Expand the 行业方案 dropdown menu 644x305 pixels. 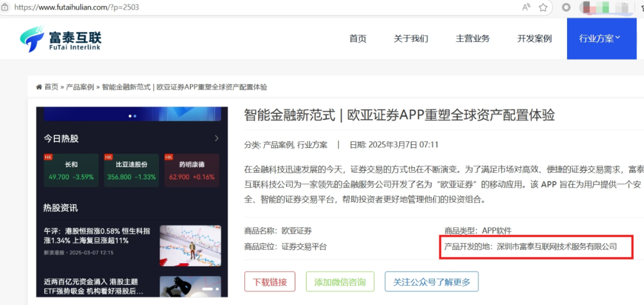coord(600,39)
